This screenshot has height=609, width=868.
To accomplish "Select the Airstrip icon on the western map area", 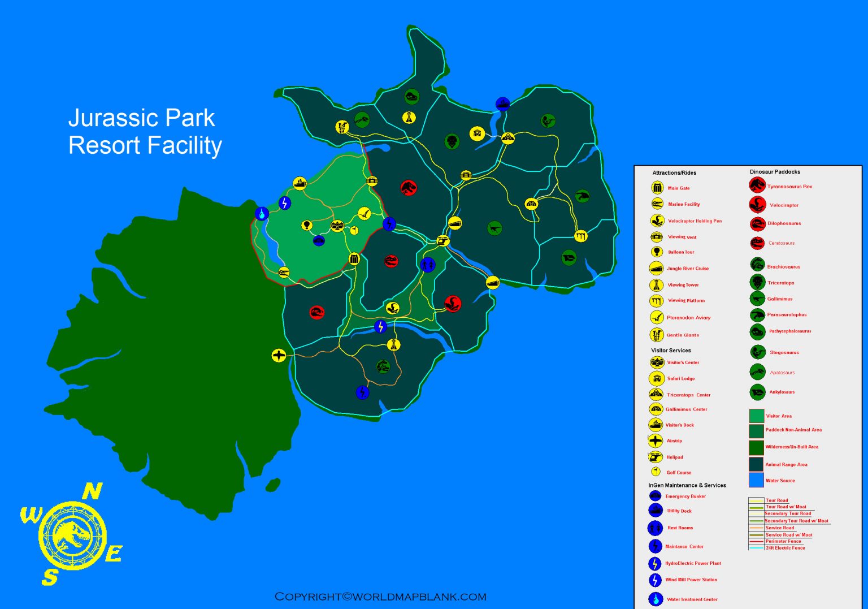I will (277, 356).
